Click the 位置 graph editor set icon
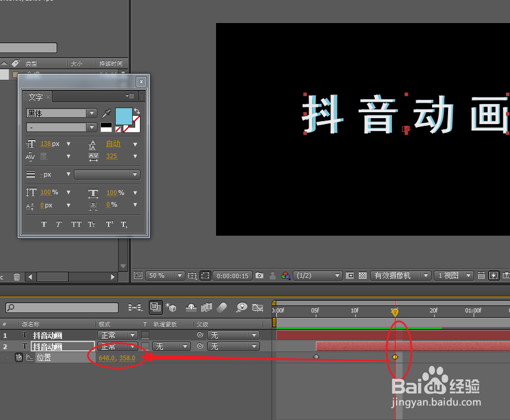The width and height of the screenshot is (510, 420). [x=30, y=357]
